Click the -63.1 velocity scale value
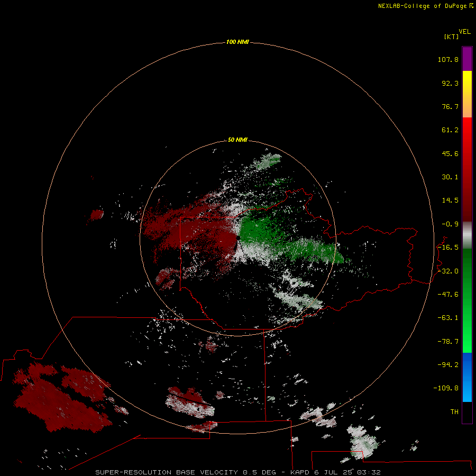This screenshot has width=476, height=476. [448, 318]
